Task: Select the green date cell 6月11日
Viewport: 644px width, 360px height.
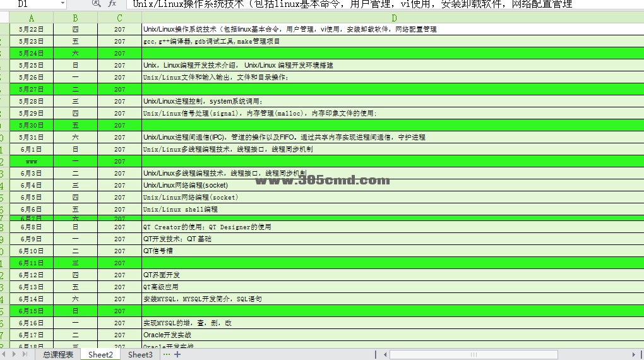Action: (x=32, y=263)
